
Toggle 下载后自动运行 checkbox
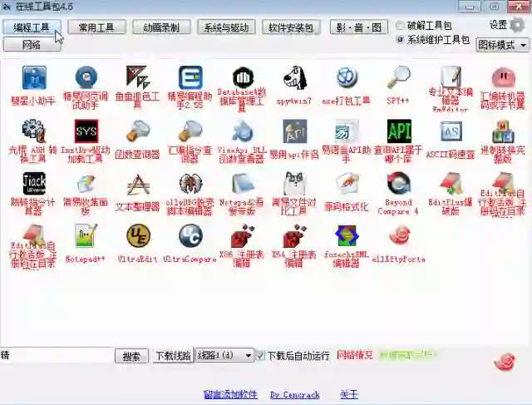[260, 355]
